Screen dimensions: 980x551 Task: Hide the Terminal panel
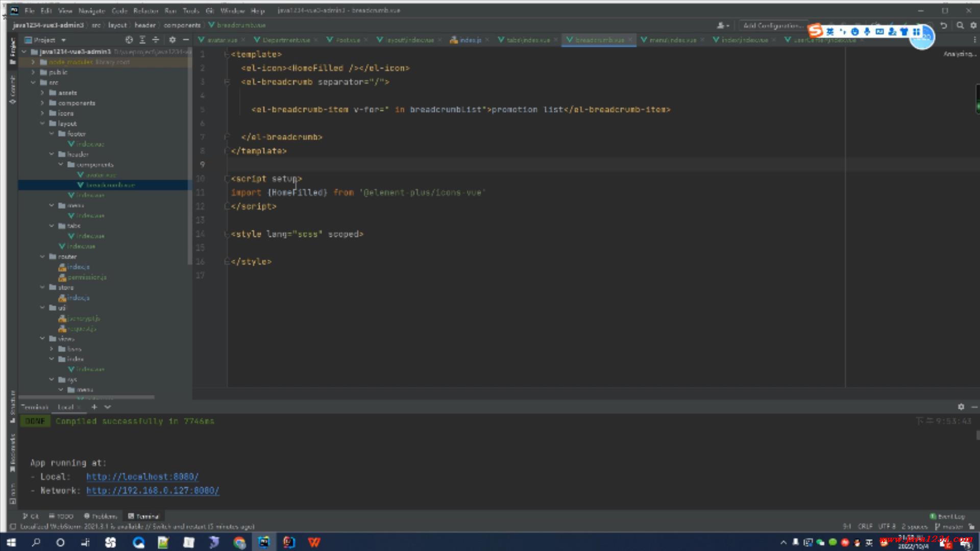click(x=974, y=407)
